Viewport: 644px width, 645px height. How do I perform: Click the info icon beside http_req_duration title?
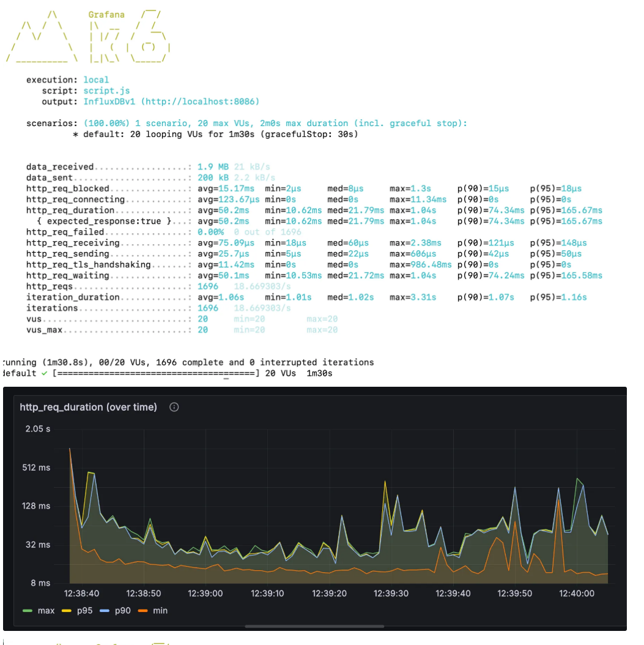174,407
